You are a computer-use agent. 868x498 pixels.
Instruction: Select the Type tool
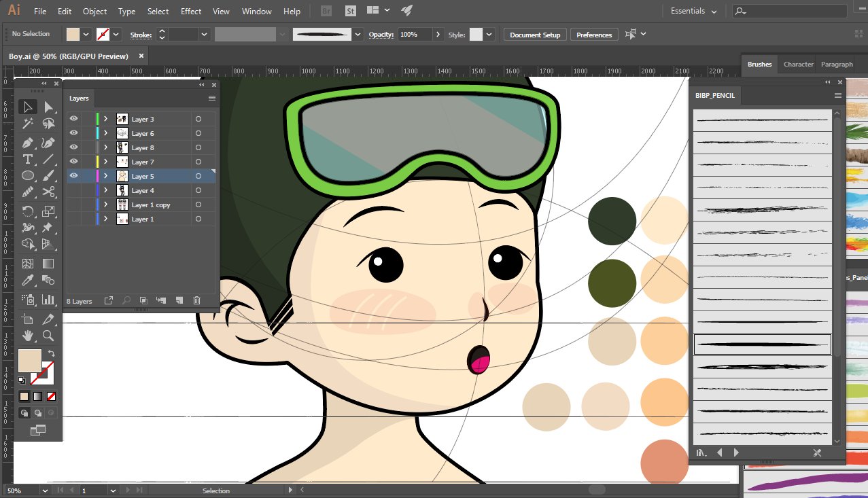28,160
